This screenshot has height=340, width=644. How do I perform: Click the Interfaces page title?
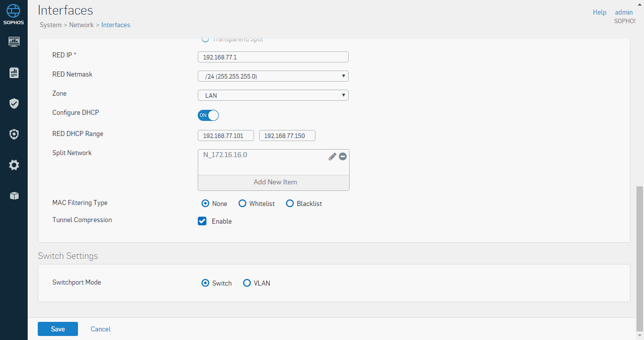(x=65, y=10)
